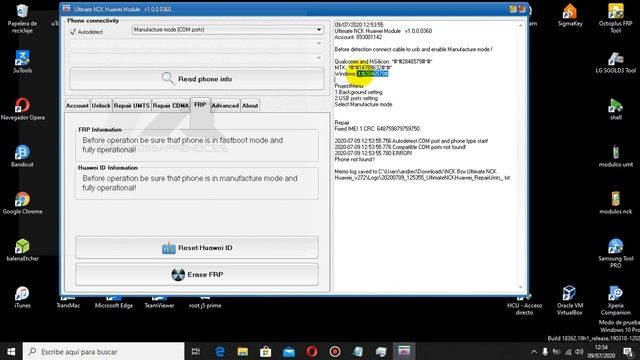The width and height of the screenshot is (640, 360).
Task: Open the Xperia Companion desktop icon
Action: tap(616, 300)
